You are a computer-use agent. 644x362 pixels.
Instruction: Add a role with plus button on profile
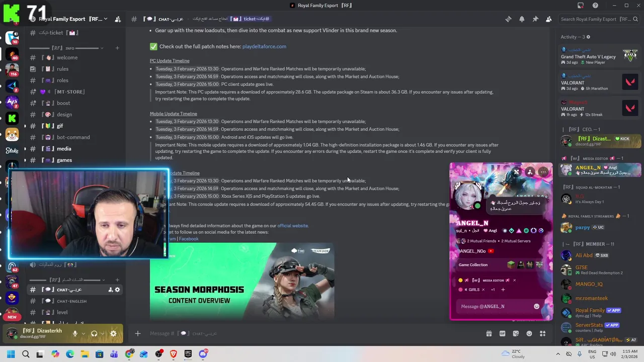(x=503, y=290)
